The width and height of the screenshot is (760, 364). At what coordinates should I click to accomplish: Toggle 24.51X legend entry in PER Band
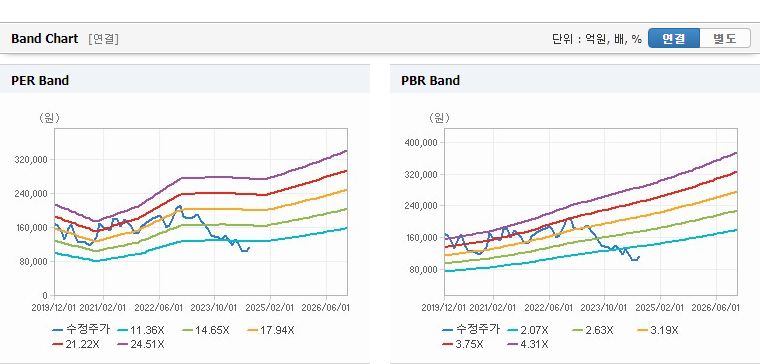click(x=141, y=344)
